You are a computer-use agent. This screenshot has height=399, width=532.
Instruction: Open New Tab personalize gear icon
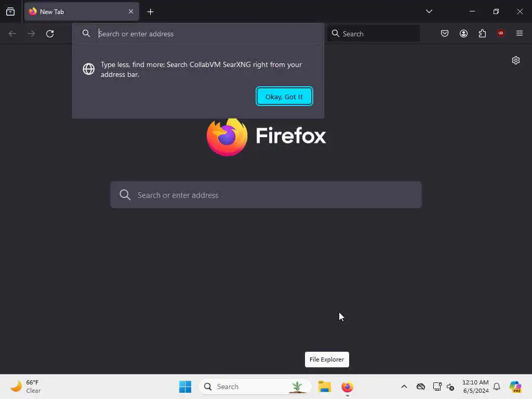coord(516,60)
